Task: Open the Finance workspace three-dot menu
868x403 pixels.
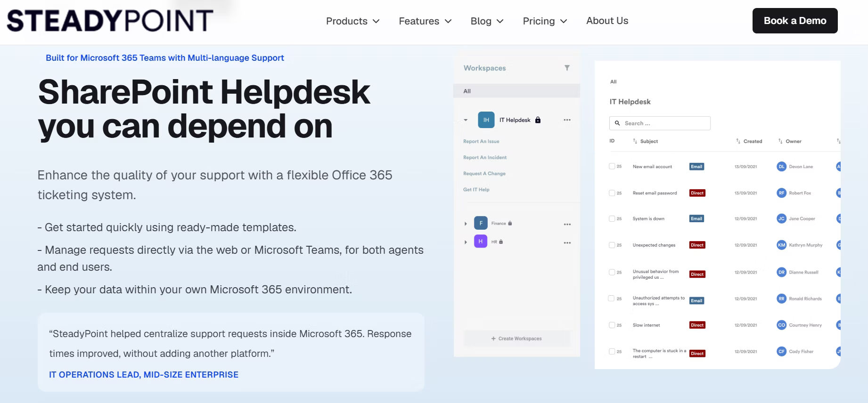Action: (567, 224)
